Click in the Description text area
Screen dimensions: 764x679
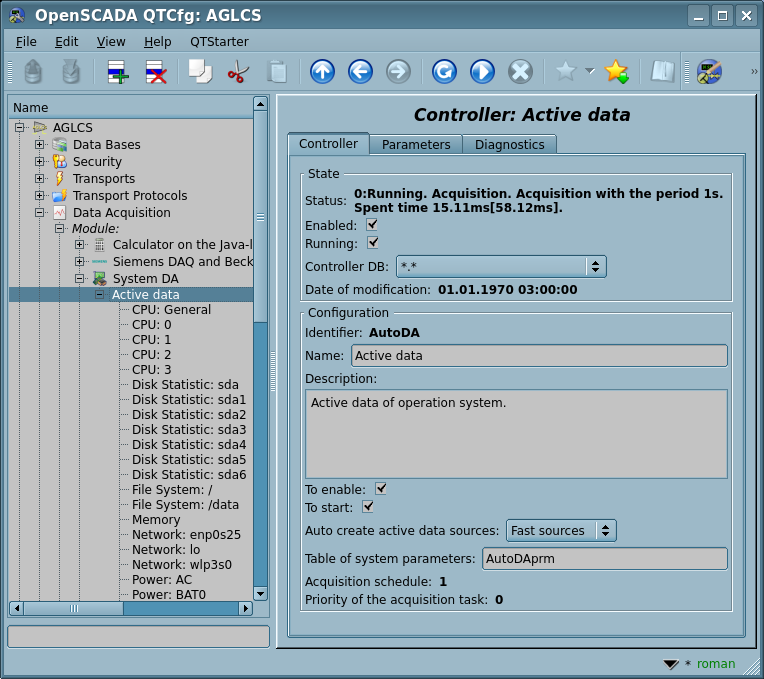click(x=516, y=434)
